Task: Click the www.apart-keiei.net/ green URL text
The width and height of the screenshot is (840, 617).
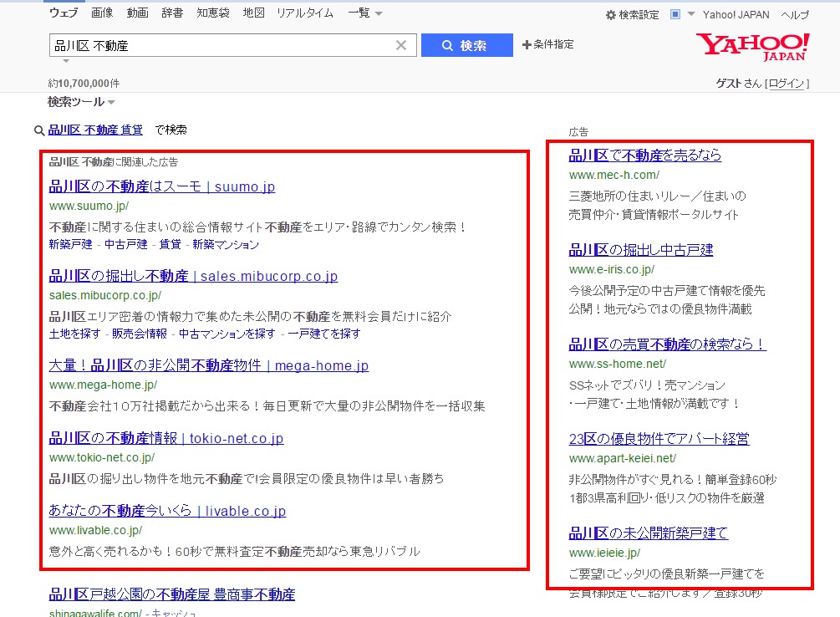Action: [623, 459]
